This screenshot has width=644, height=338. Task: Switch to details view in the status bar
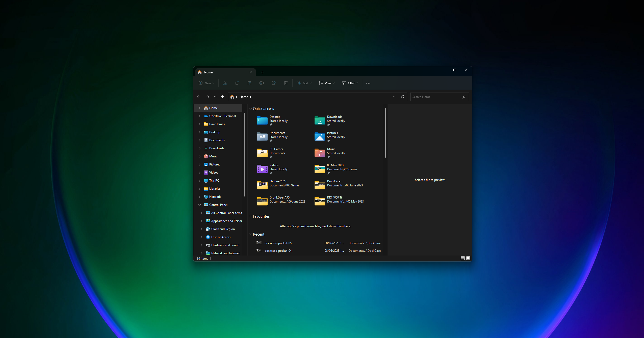462,258
